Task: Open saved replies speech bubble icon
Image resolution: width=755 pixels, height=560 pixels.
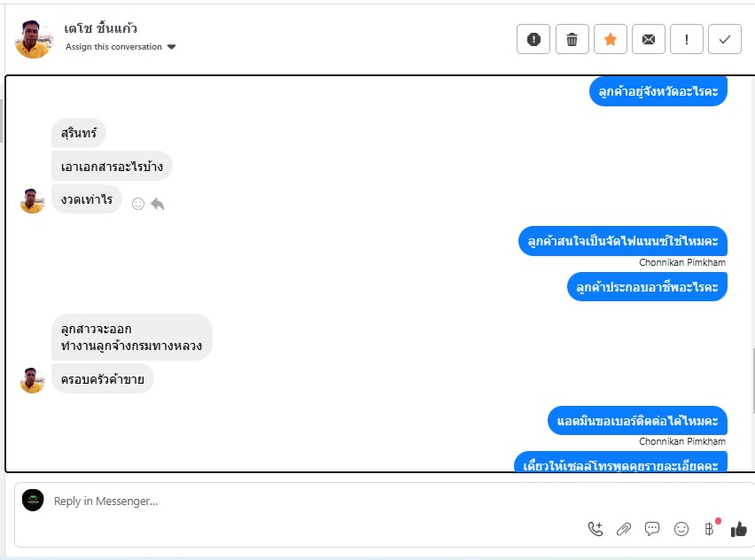Action: tap(652, 529)
